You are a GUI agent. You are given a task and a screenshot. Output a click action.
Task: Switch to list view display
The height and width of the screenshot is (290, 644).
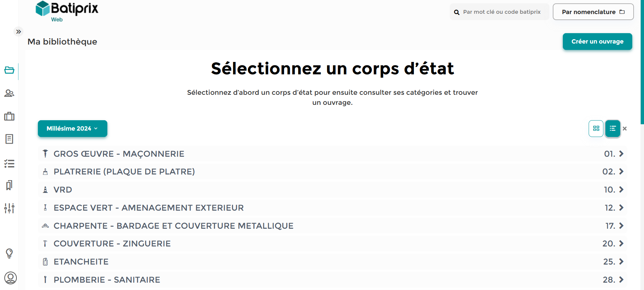613,129
